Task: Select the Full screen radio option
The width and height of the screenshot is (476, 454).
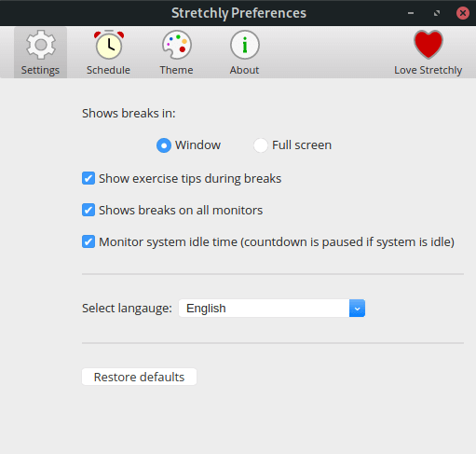Action: [261, 145]
